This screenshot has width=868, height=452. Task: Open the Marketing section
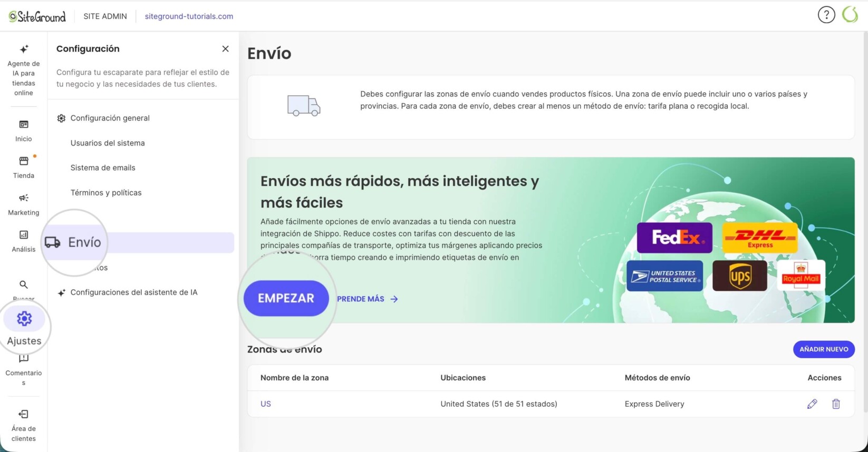(24, 204)
